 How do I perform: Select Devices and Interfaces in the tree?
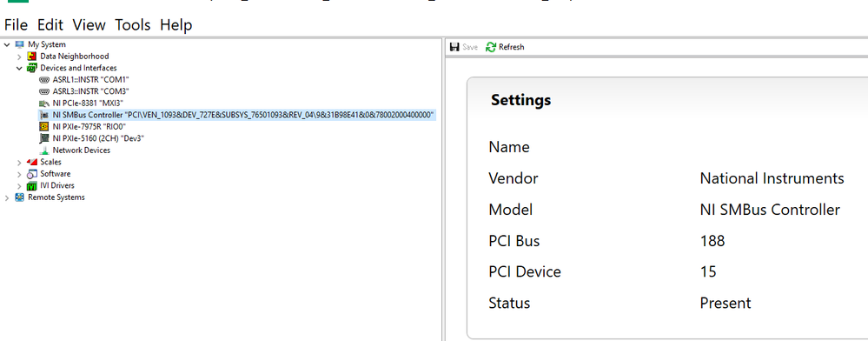pos(78,68)
